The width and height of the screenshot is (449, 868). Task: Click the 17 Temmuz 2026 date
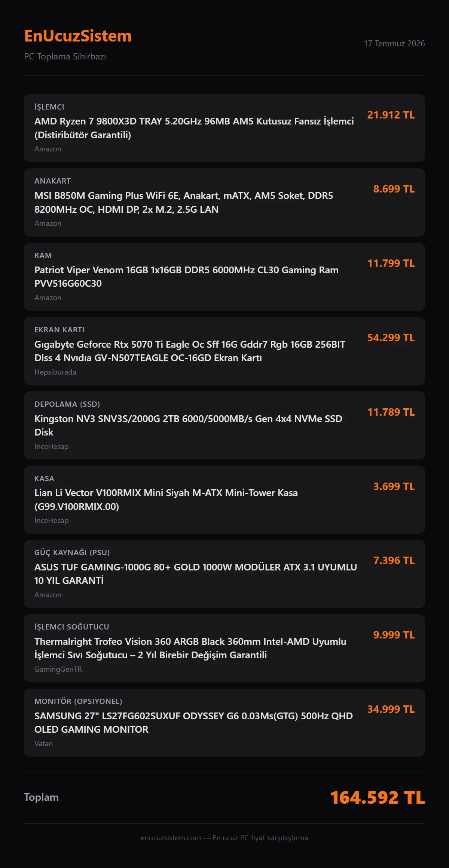[394, 43]
